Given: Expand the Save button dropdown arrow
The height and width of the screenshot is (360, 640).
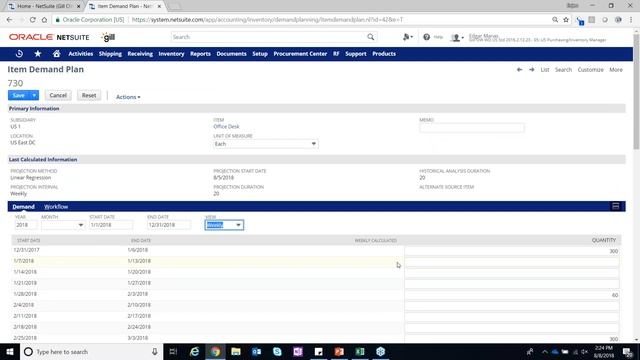Looking at the screenshot, I should [x=34, y=95].
